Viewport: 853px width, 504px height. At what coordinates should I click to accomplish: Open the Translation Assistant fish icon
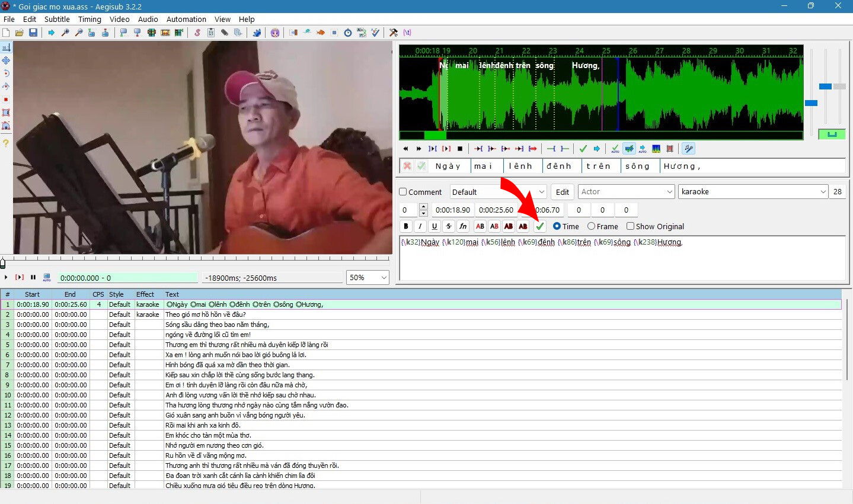[x=320, y=33]
